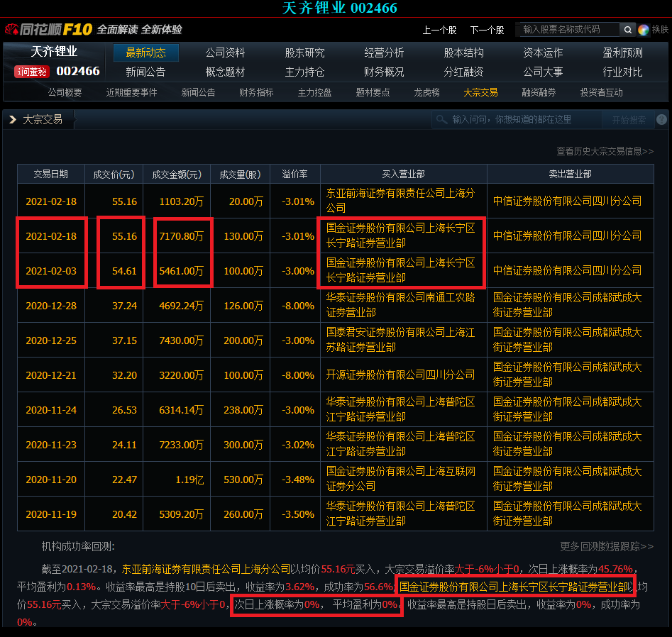Click the search magnifier icon next to stock input
This screenshot has width=672, height=637.
click(627, 30)
